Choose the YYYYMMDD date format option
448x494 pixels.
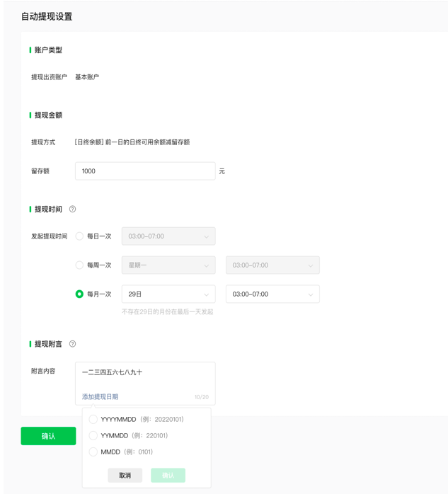click(x=93, y=419)
